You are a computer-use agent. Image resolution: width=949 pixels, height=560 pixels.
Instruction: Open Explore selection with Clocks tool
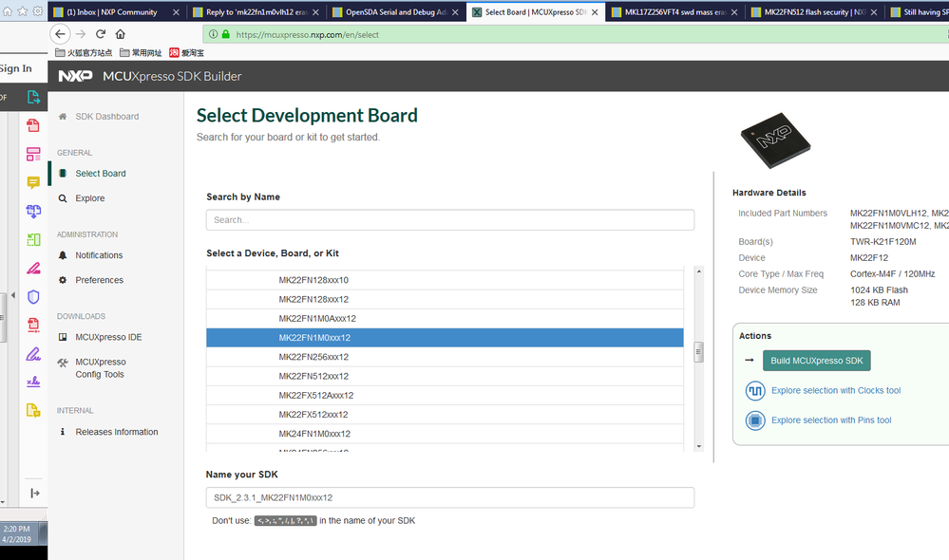click(x=836, y=391)
